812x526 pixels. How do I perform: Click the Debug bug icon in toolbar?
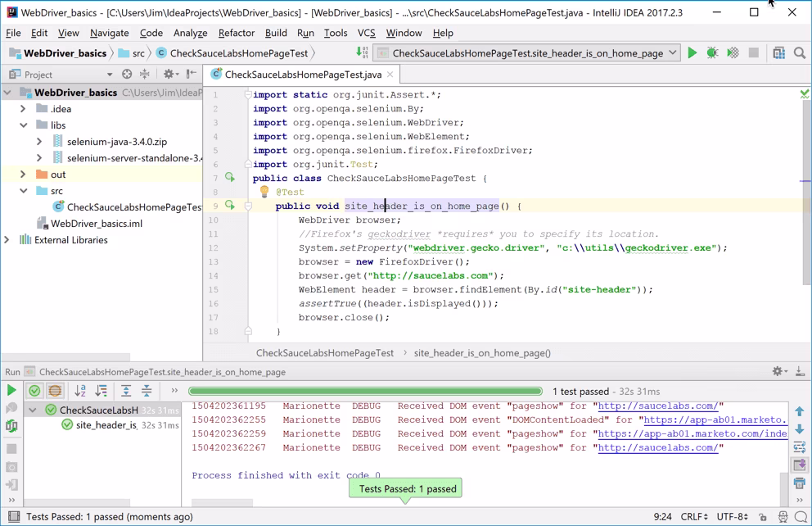[x=712, y=53]
